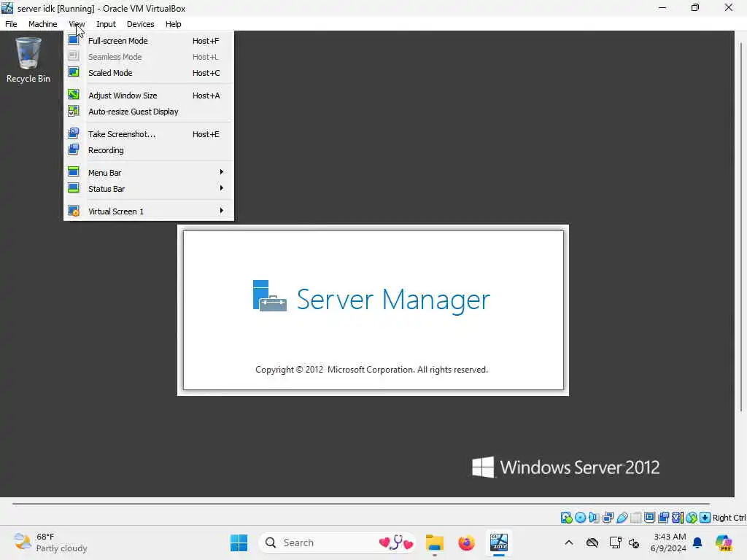Open the Machine menu
The image size is (747, 560).
[42, 24]
